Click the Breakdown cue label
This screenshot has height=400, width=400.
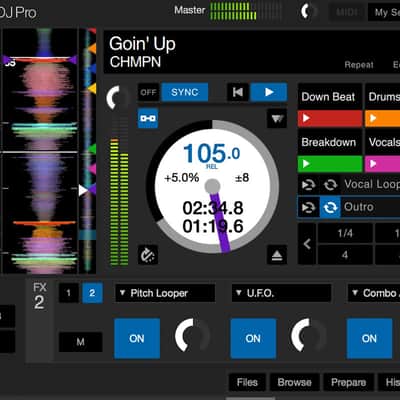click(x=329, y=142)
